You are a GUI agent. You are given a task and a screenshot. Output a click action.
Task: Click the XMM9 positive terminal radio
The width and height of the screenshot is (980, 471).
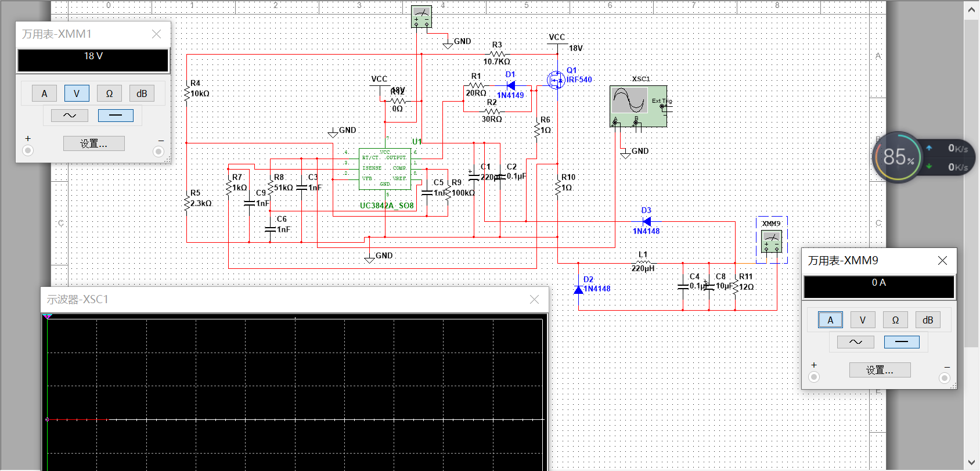tap(814, 377)
